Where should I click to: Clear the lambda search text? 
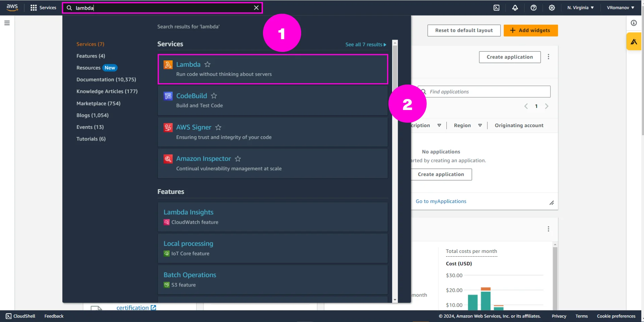256,8
